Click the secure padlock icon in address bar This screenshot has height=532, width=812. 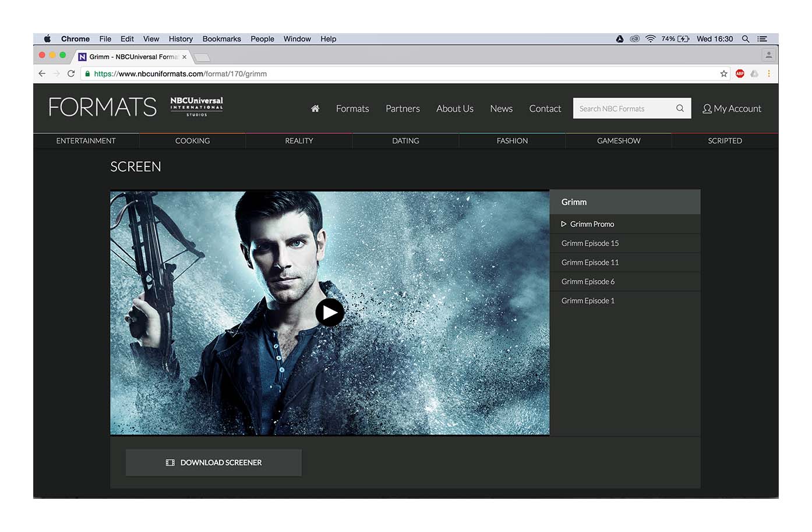point(87,74)
